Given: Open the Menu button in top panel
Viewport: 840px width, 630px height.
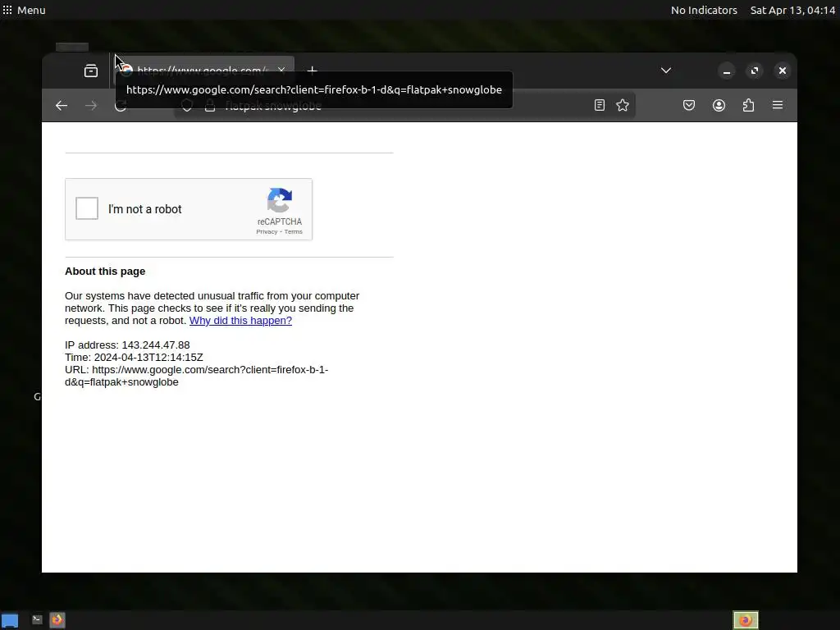Looking at the screenshot, I should click(x=24, y=10).
